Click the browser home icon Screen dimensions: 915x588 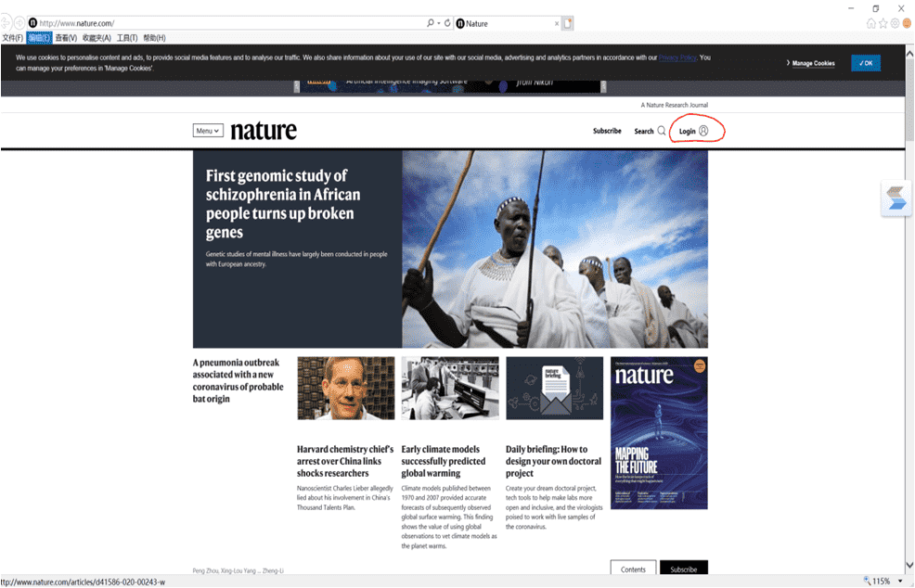[x=871, y=23]
